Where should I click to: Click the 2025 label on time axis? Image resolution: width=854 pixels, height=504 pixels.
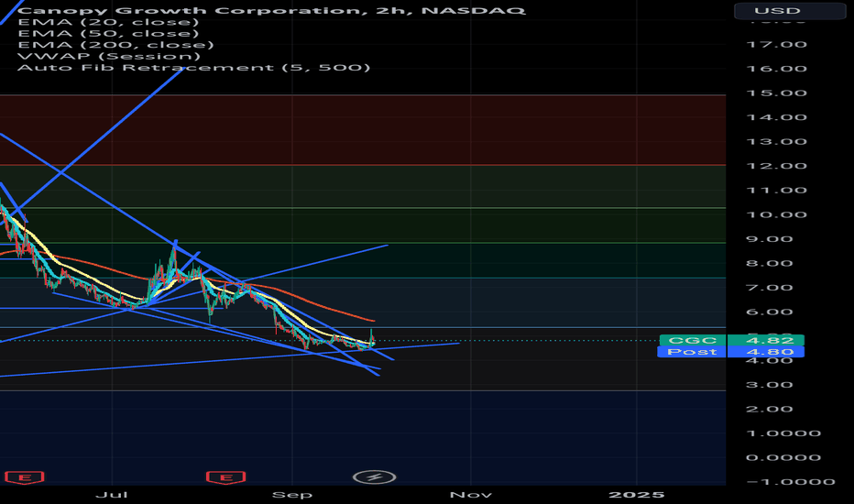(636, 495)
